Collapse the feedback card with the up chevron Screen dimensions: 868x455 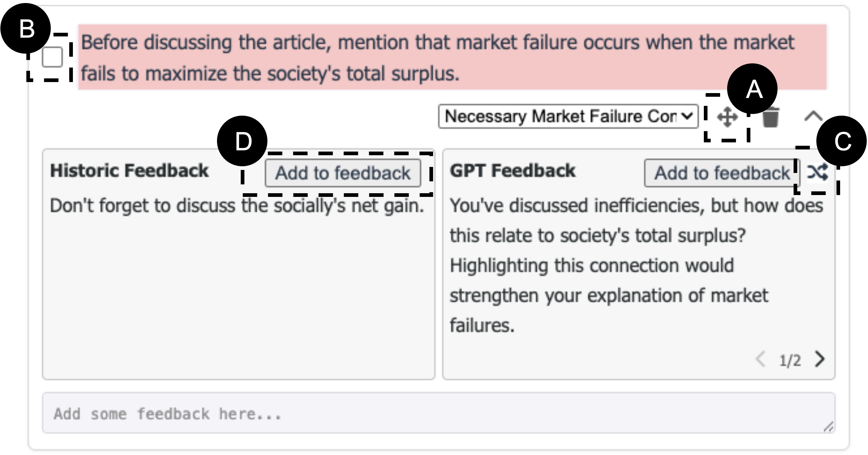click(x=813, y=117)
